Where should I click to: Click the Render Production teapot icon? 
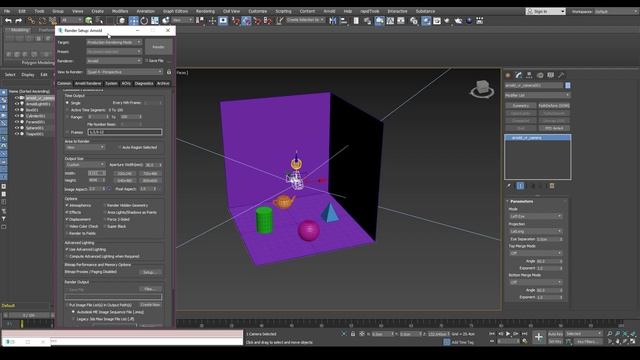[x=447, y=20]
